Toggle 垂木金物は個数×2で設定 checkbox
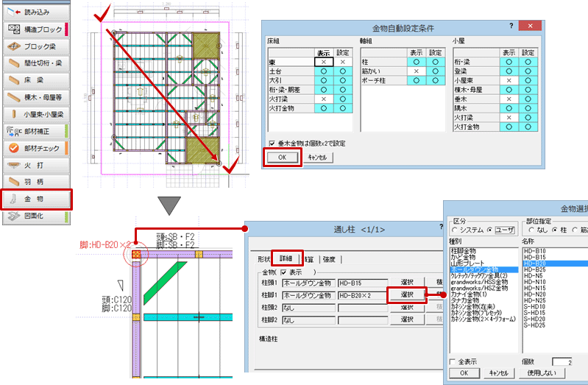This screenshot has height=385, width=588. point(272,143)
